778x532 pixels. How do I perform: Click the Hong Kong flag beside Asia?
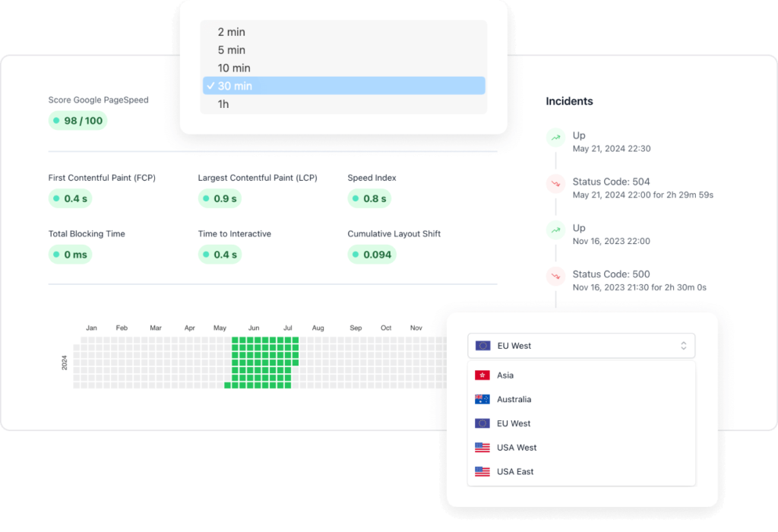click(x=482, y=375)
